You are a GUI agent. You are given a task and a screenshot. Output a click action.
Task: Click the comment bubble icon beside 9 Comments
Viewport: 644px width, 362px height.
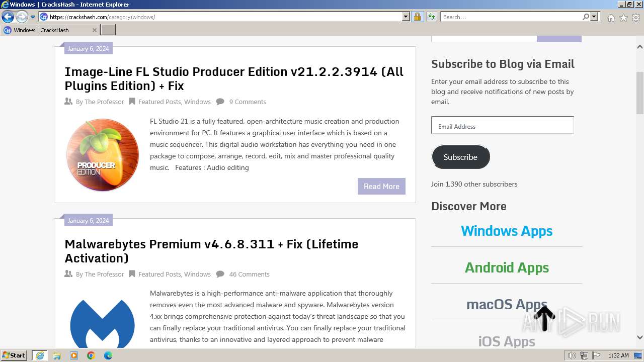[x=220, y=102]
